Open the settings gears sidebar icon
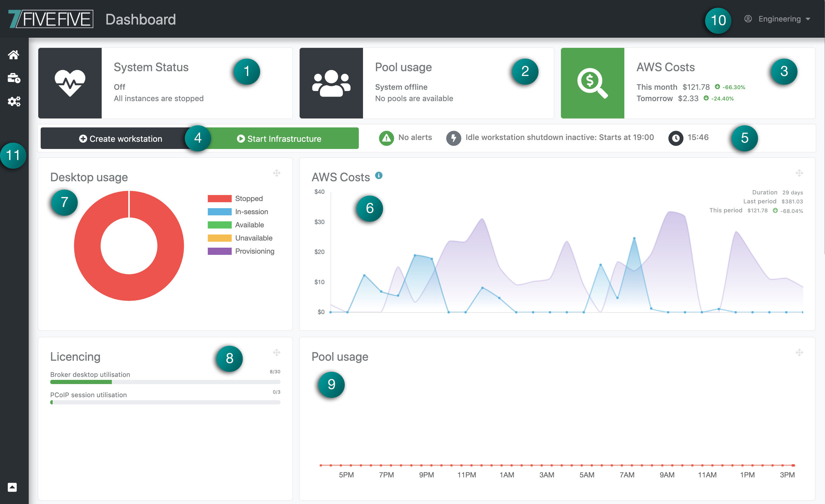 click(x=14, y=101)
